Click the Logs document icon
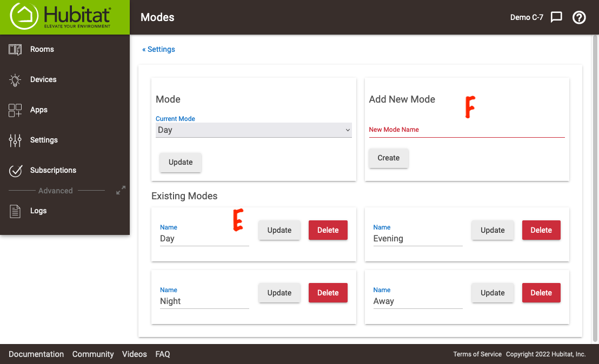 15,211
